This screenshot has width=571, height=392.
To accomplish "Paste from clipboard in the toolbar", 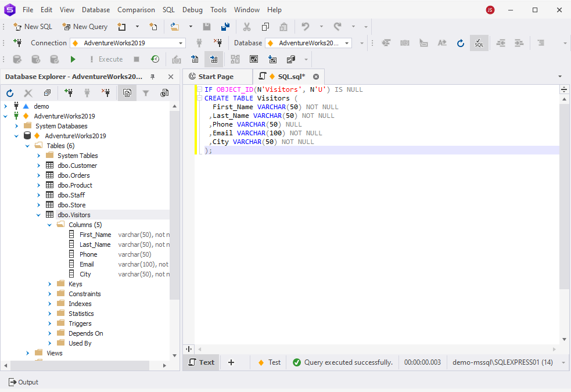I will coord(283,26).
